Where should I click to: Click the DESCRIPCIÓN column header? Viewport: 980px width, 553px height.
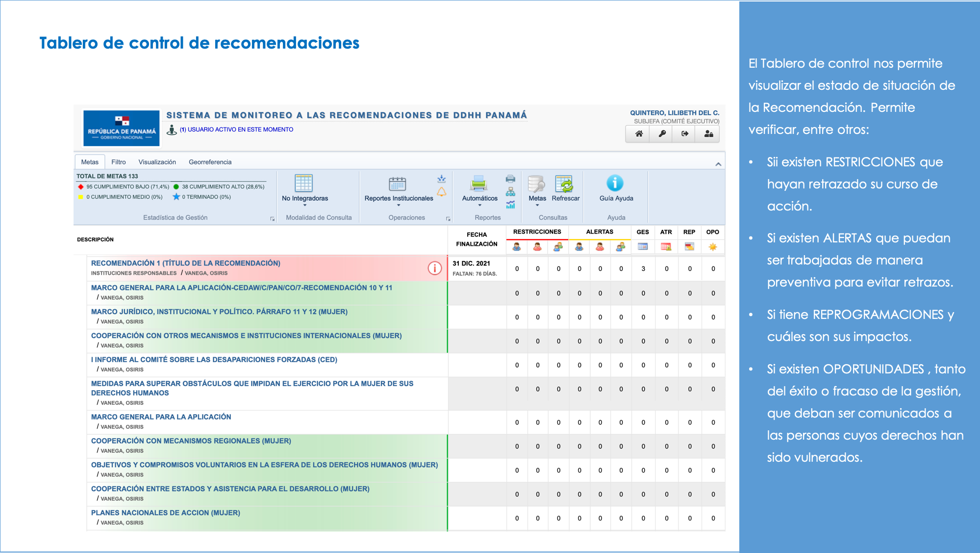pos(95,239)
